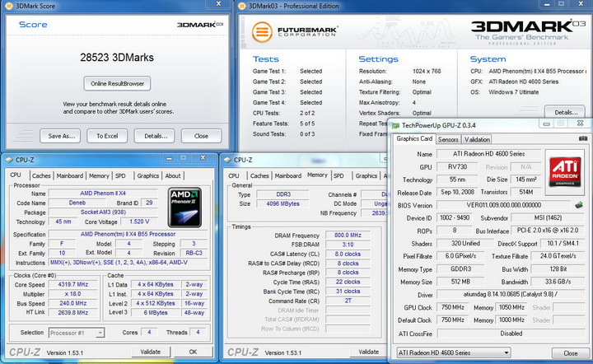Click the GPU-Z Name field
The width and height of the screenshot is (593, 364).
click(x=488, y=154)
